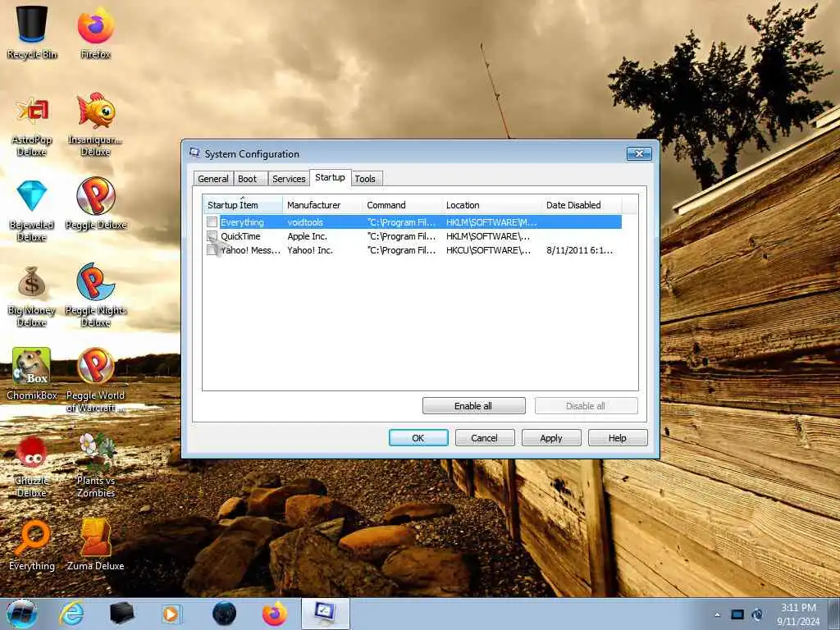The height and width of the screenshot is (630, 840).
Task: Confirm with the OK button
Action: (x=418, y=438)
